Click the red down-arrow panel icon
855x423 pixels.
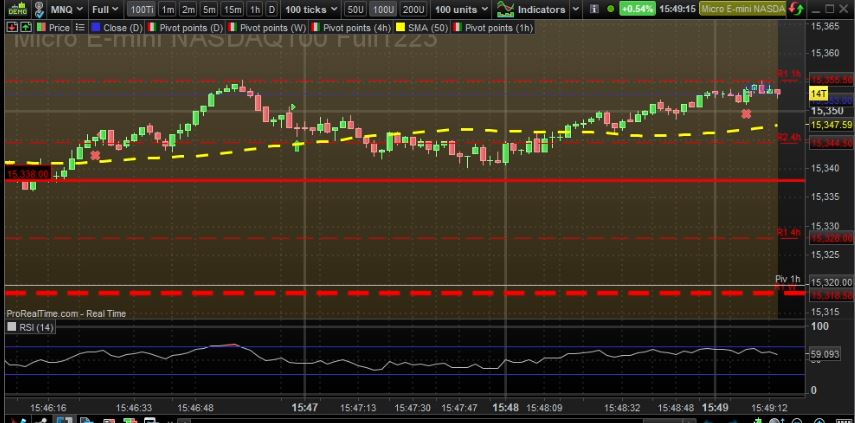coord(12,27)
